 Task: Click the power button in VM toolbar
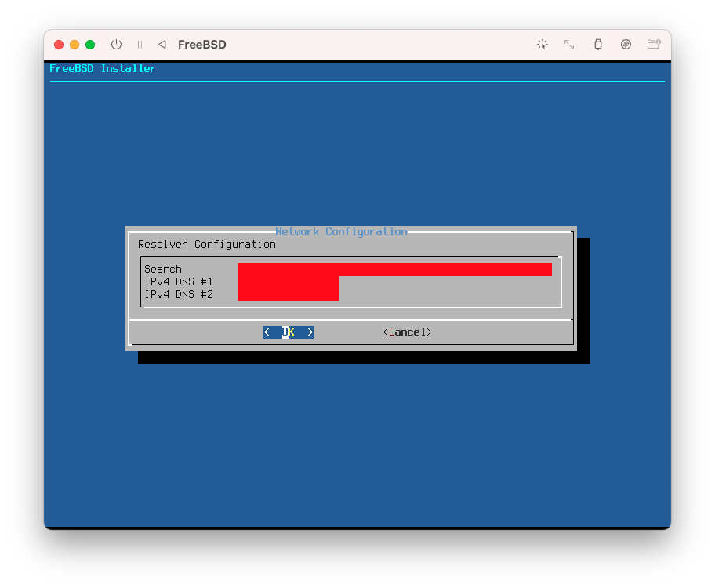(116, 44)
